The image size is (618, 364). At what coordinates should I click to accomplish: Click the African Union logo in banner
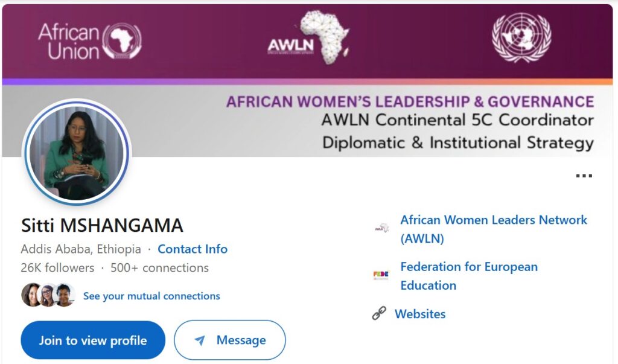click(x=89, y=41)
